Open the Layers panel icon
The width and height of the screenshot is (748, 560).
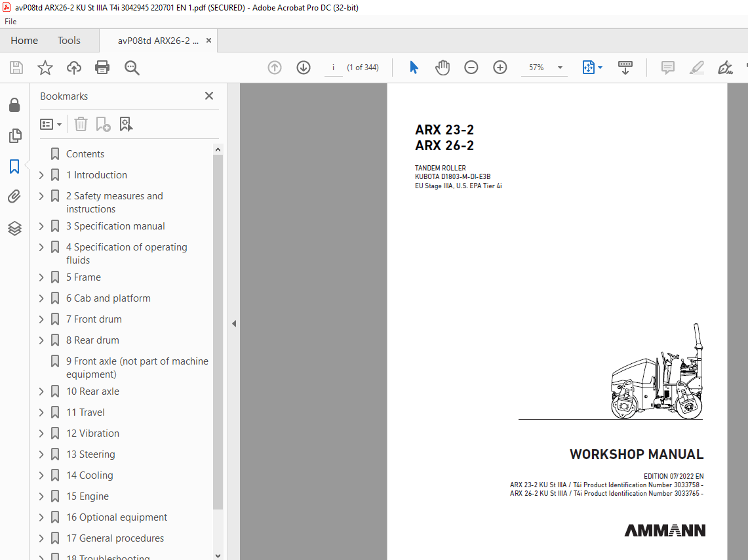15,228
